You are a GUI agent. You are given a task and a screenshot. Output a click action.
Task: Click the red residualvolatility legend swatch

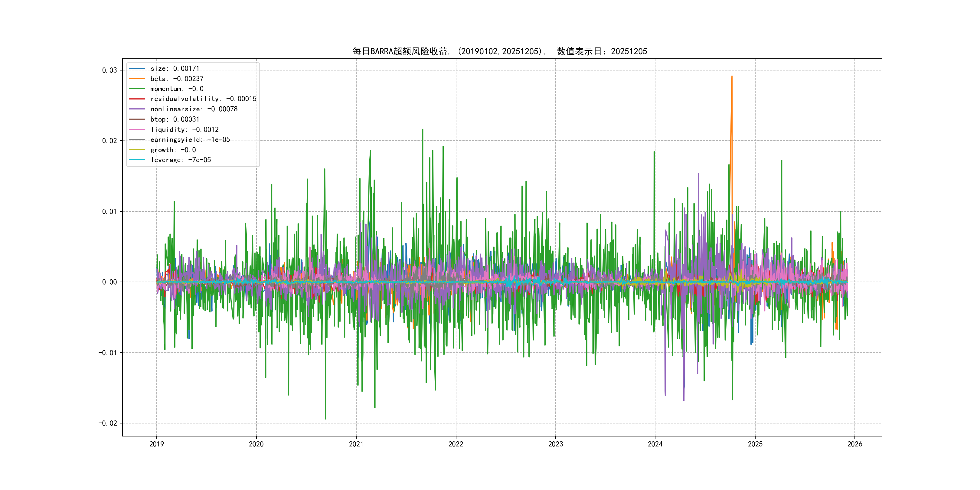point(137,99)
